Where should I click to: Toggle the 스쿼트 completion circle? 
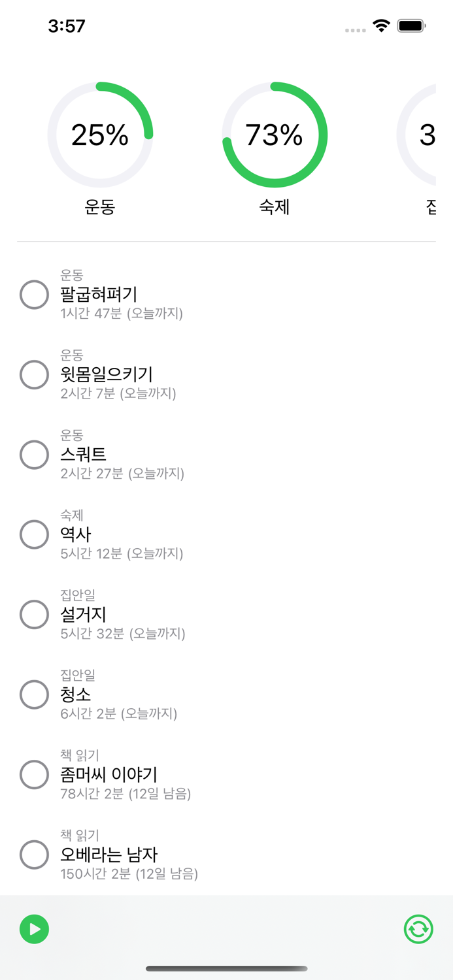(x=34, y=455)
